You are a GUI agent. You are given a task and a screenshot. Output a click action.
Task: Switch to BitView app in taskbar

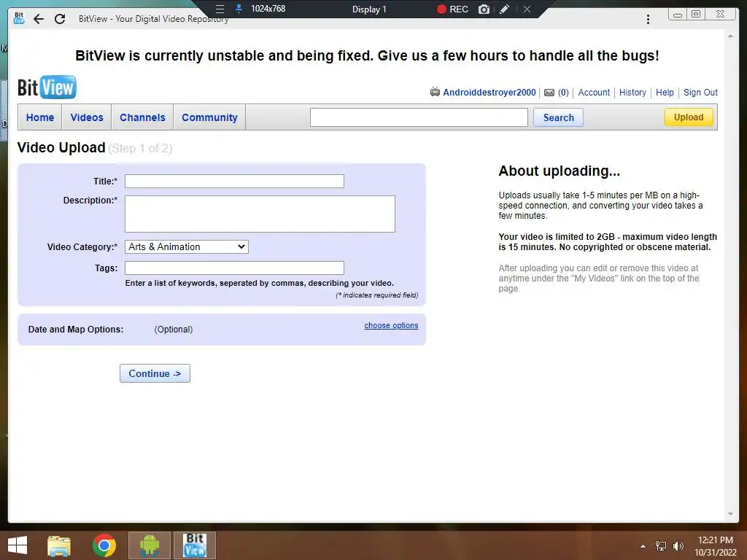194,545
